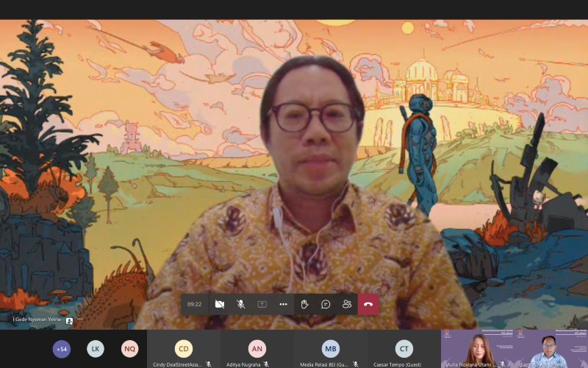The image size is (588, 368).
Task: Select the CT avatar of Caesar Tempo
Action: [x=404, y=349]
